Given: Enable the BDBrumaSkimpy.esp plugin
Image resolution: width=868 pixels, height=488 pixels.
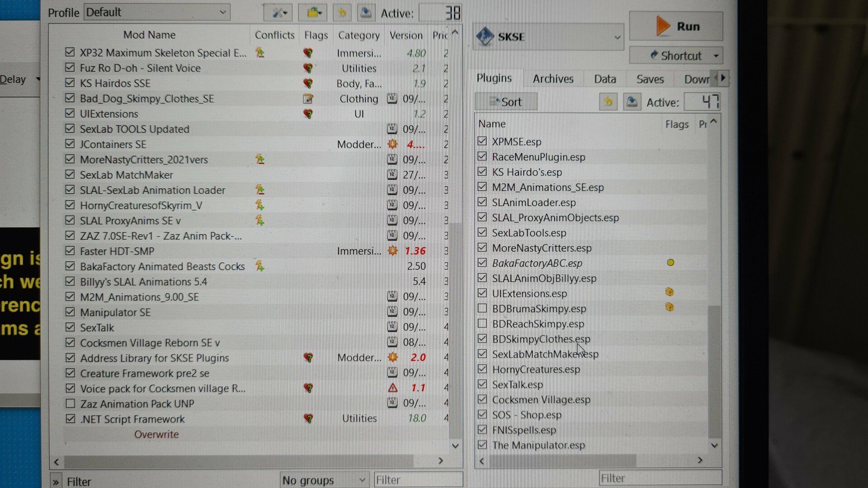Looking at the screenshot, I should 482,308.
